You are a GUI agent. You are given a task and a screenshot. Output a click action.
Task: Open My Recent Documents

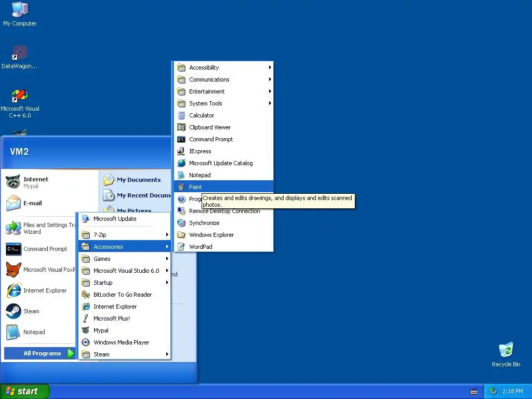click(136, 195)
